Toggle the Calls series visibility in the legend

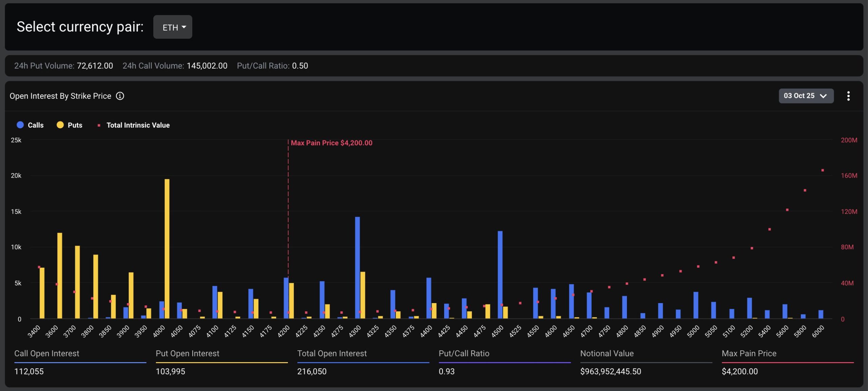36,125
